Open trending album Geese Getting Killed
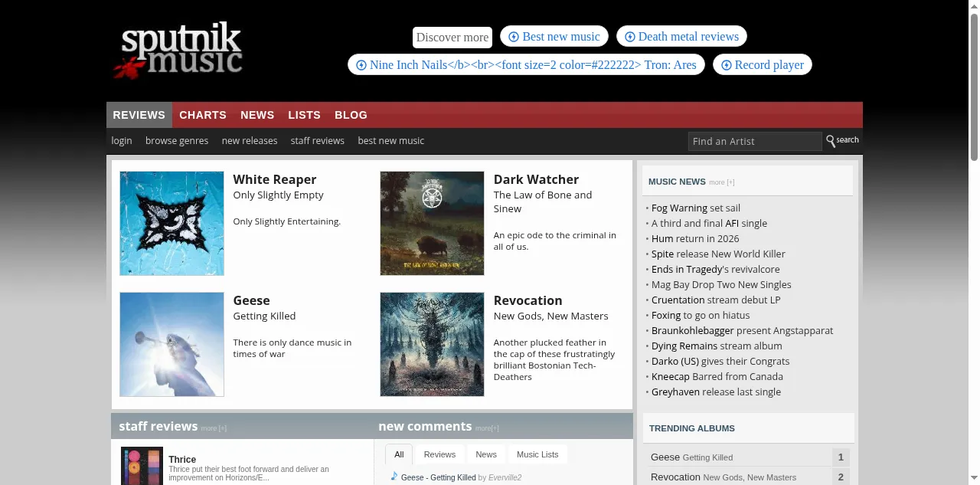 click(691, 457)
